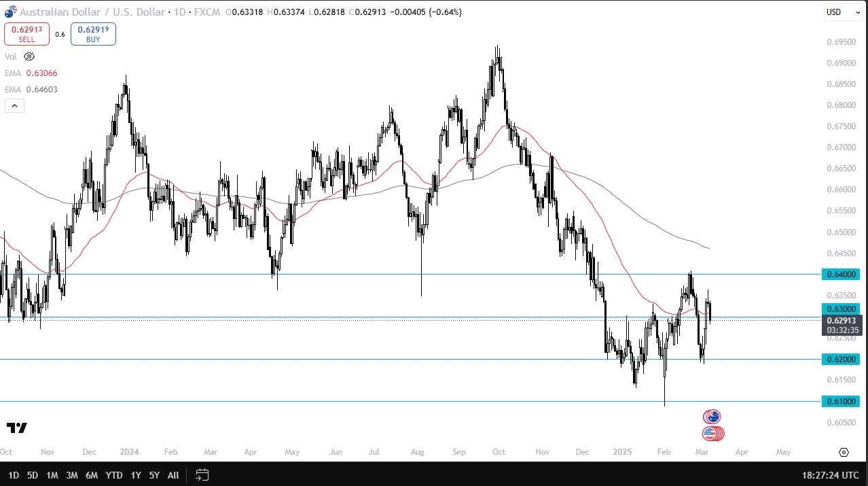Click the 0.62000 support line label
This screenshot has width=868, height=486.
(842, 359)
